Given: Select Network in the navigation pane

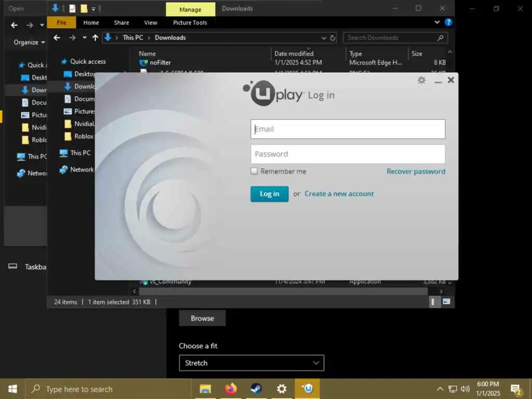Looking at the screenshot, I should point(82,170).
